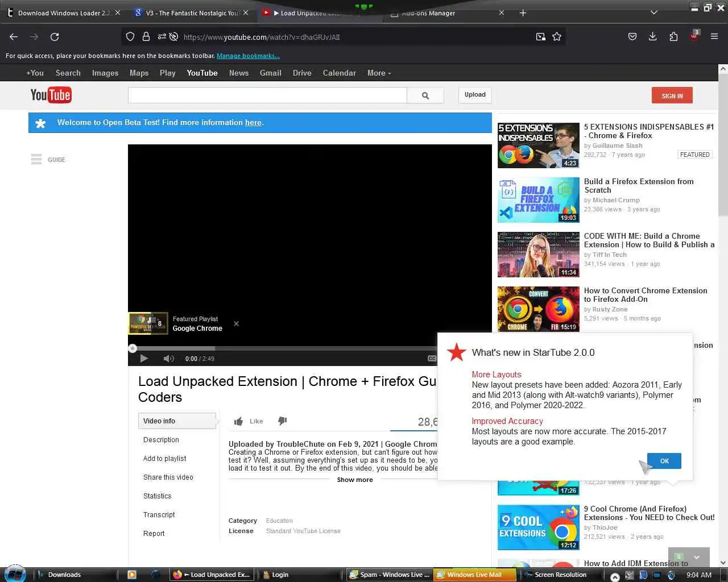Viewport: 728px width, 582px height.
Task: Open +You in Google bar
Action: click(x=35, y=73)
